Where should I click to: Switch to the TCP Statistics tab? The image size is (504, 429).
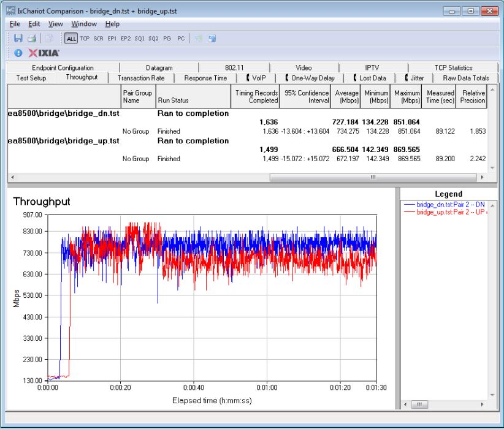point(453,68)
